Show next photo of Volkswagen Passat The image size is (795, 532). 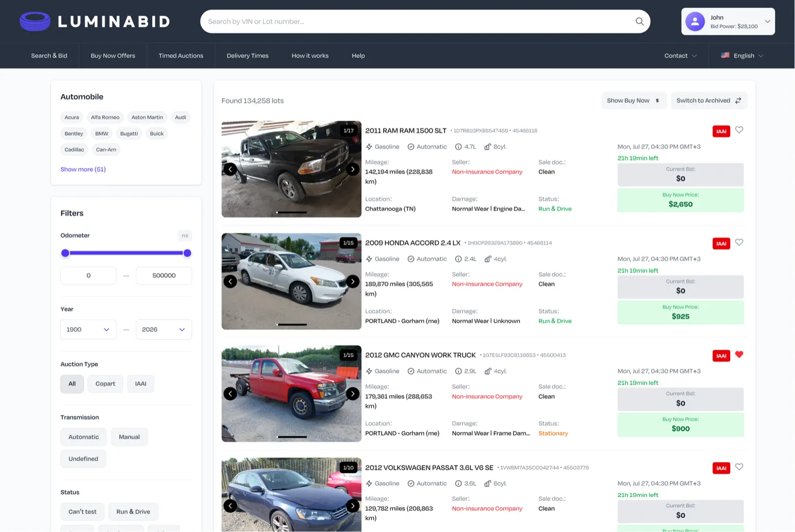[353, 506]
